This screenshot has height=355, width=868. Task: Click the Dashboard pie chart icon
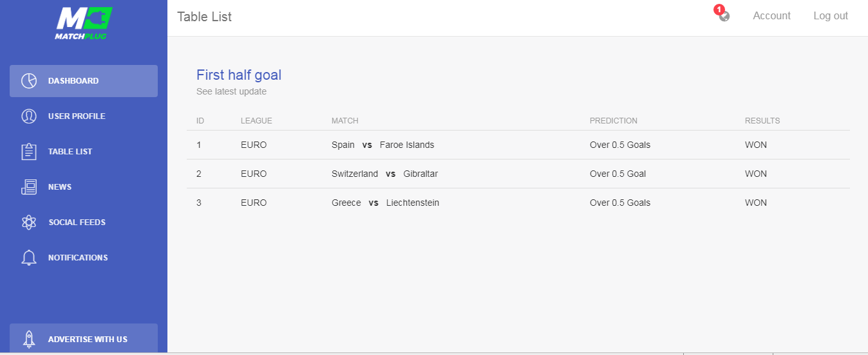29,81
